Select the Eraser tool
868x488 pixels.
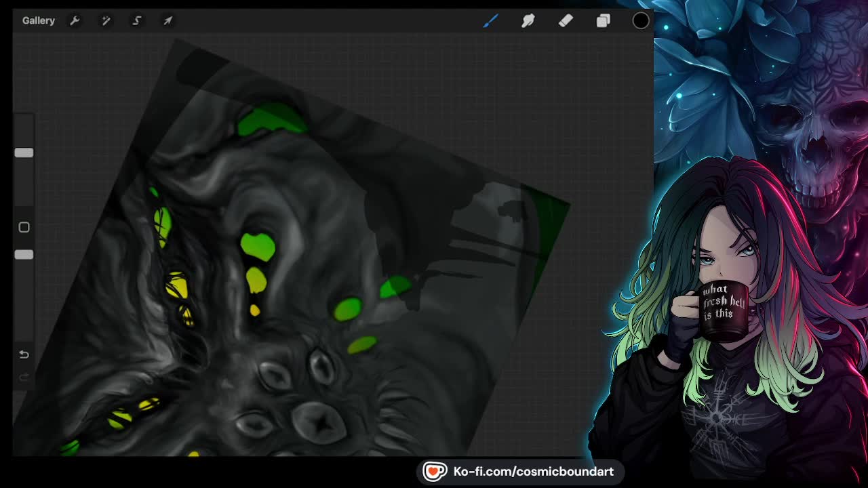point(566,21)
